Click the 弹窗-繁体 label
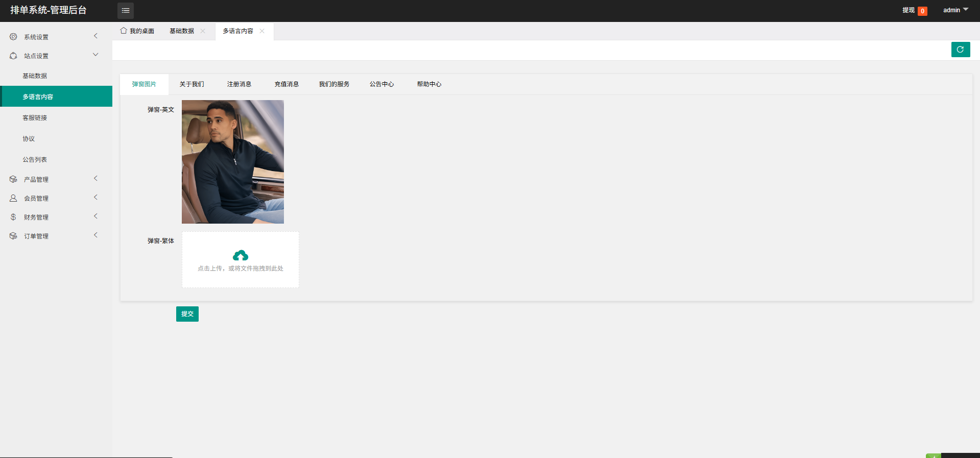Image resolution: width=980 pixels, height=458 pixels. pos(161,241)
